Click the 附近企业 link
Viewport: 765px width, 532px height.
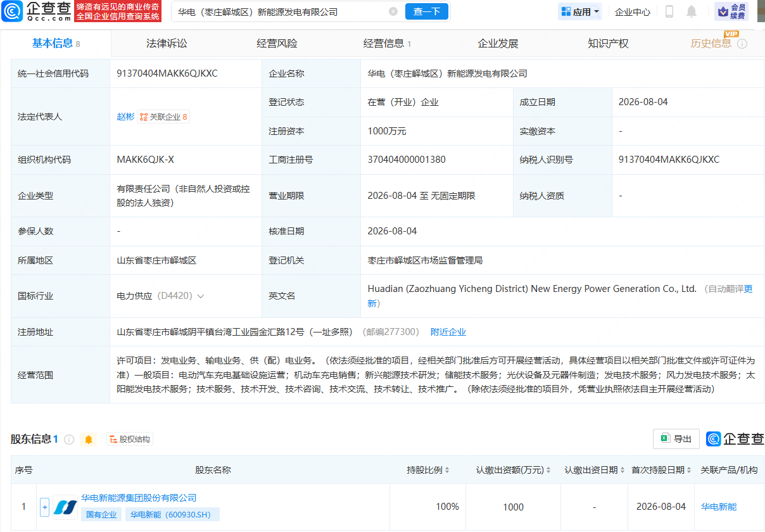pos(448,332)
